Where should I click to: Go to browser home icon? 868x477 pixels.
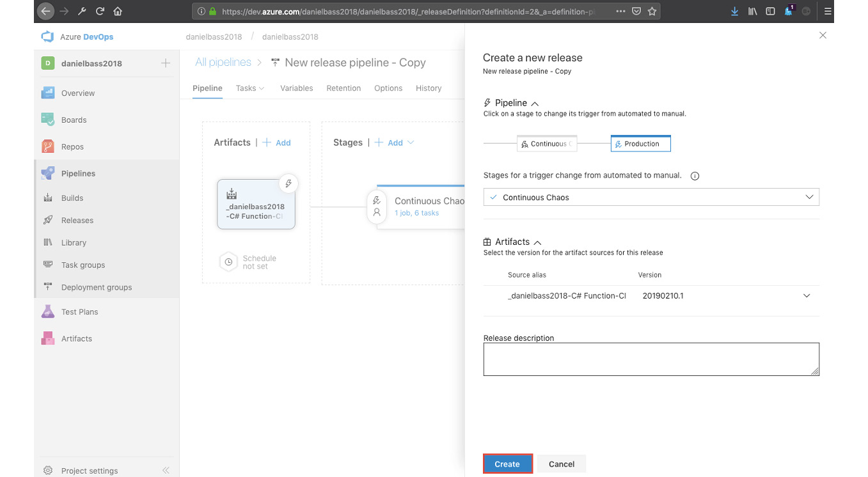[118, 11]
